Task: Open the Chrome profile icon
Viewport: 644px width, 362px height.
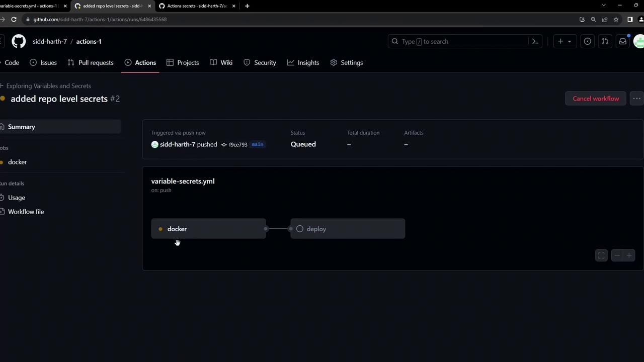Action: (641, 19)
